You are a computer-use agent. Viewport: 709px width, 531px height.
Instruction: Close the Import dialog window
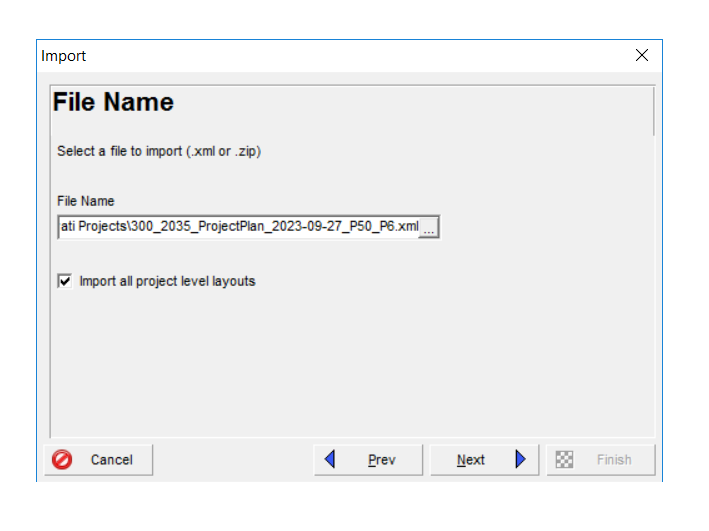coord(642,56)
